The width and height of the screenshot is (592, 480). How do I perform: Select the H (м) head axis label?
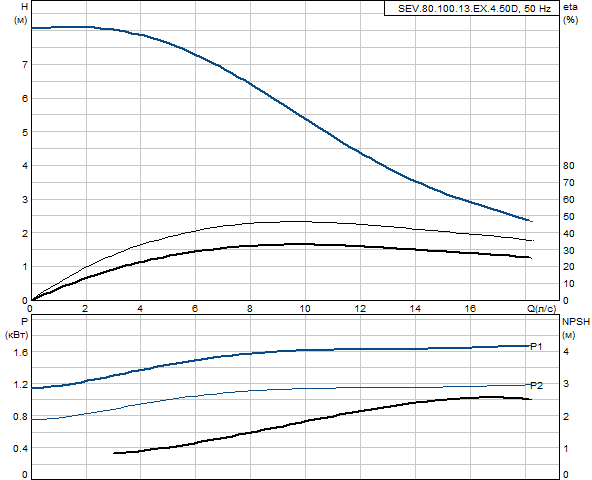[21, 14]
